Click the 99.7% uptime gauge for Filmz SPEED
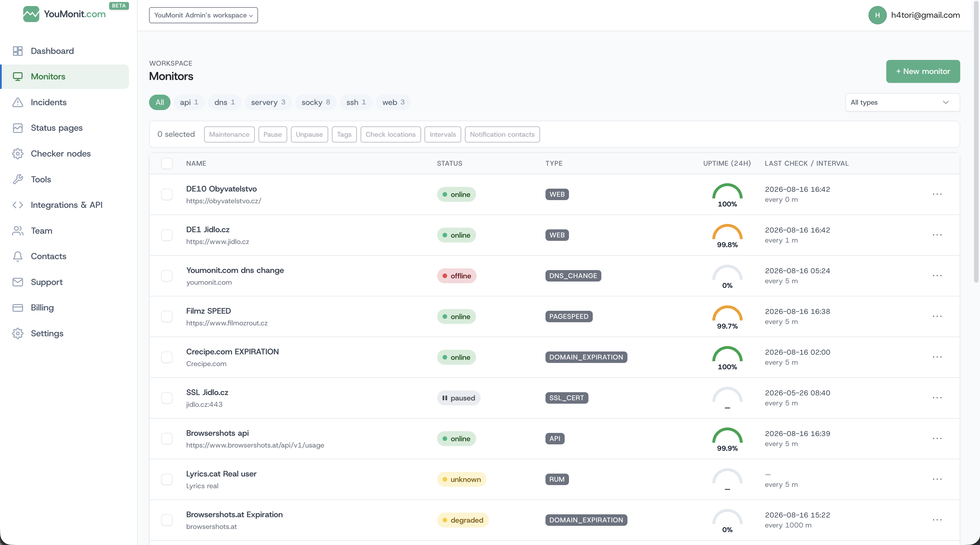The image size is (980, 545). click(x=727, y=317)
